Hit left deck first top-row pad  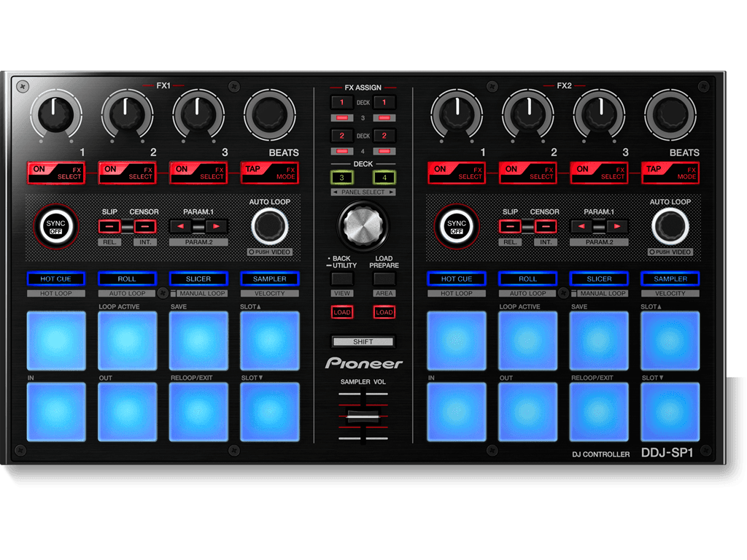coord(56,341)
